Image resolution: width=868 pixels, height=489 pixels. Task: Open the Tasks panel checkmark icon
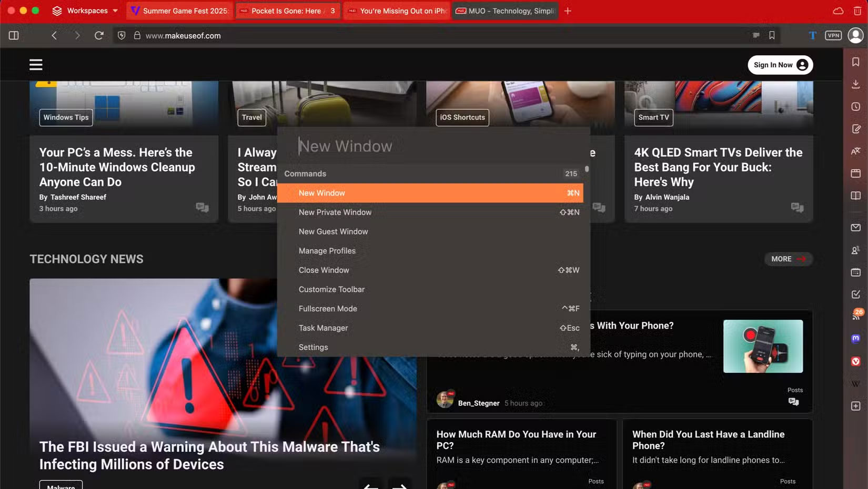tap(856, 294)
